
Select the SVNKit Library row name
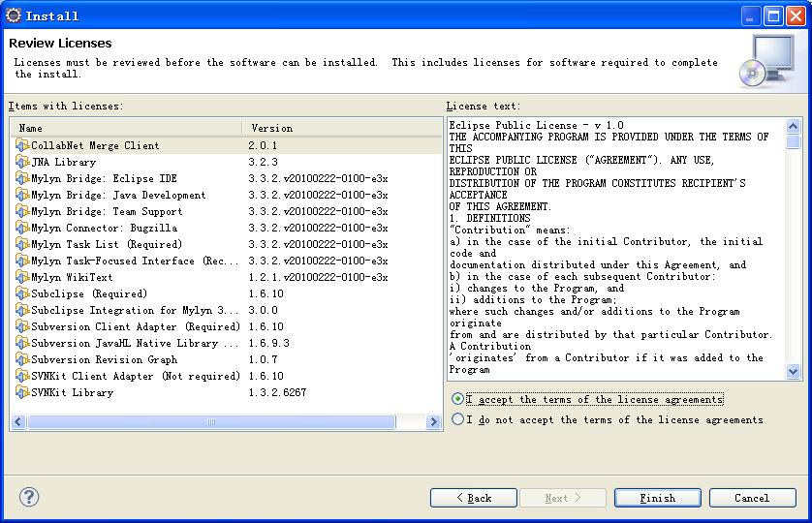[x=72, y=392]
